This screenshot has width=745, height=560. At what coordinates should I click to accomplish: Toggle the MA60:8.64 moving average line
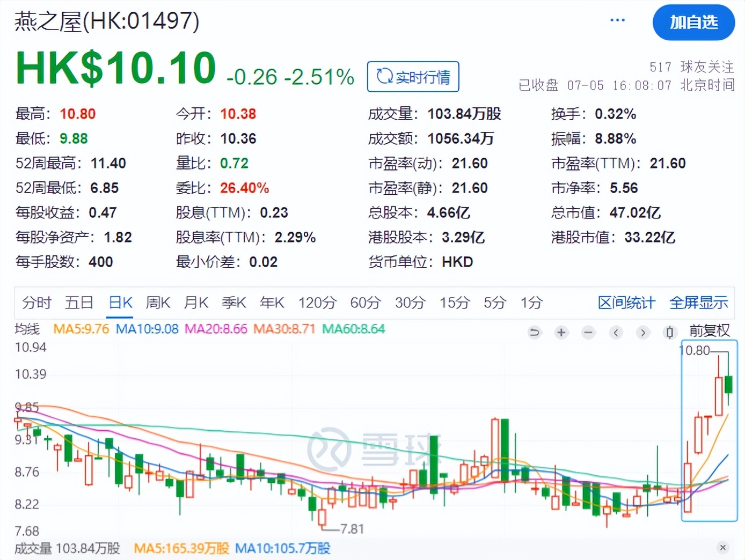click(353, 329)
